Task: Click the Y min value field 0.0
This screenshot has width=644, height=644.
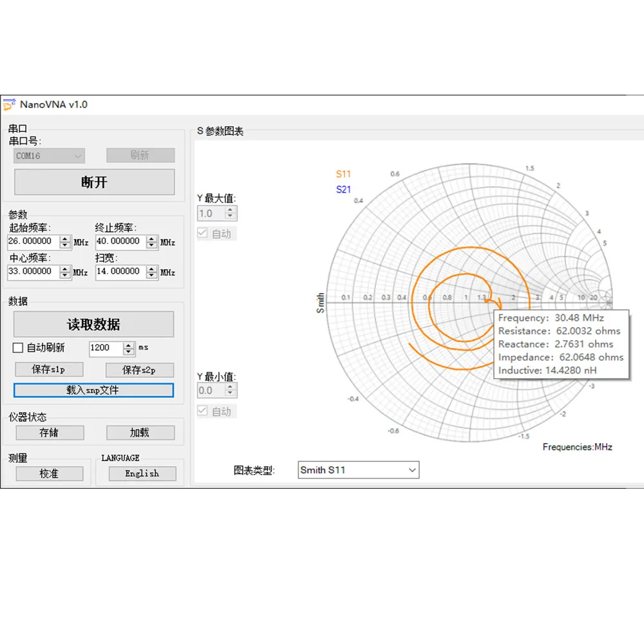Action: tap(211, 390)
